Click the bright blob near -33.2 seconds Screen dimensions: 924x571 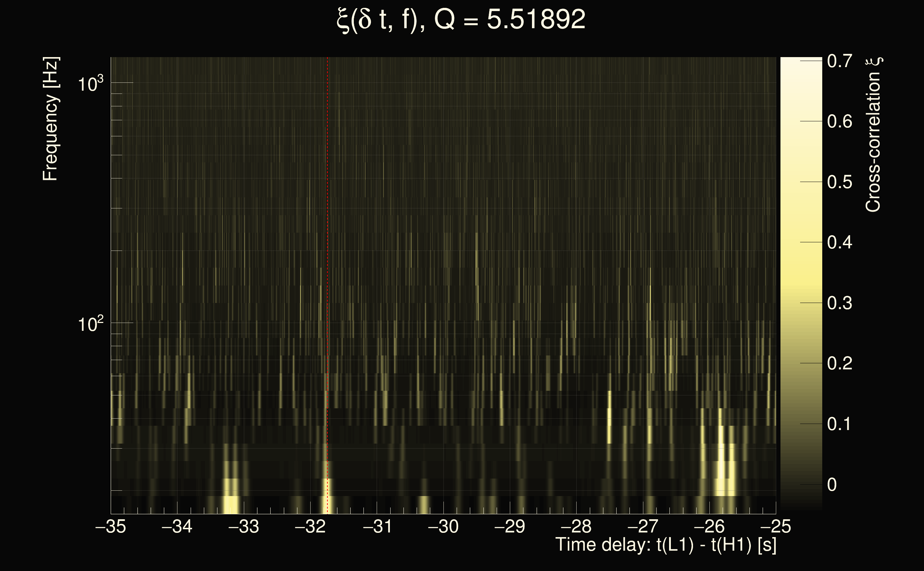coord(231,504)
